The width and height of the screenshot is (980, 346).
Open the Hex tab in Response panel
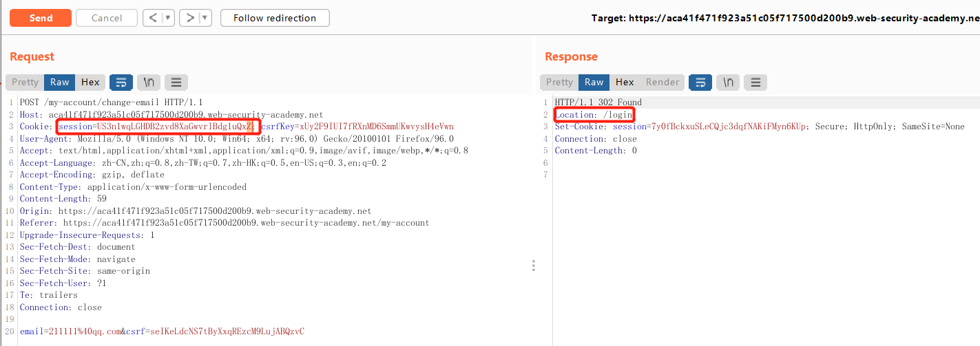point(625,82)
